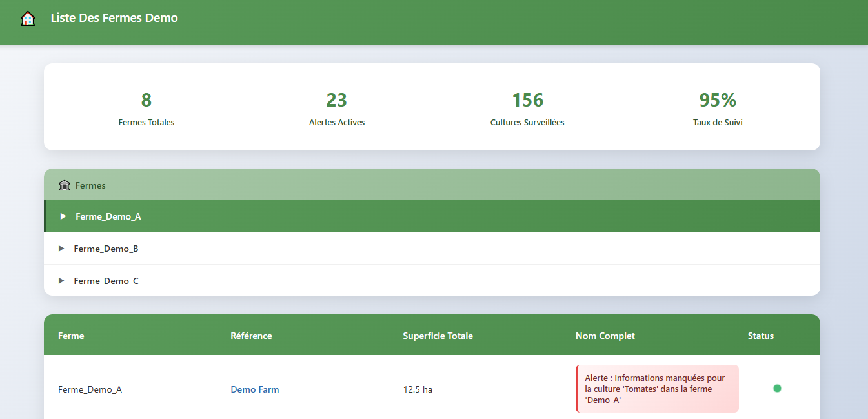Screen dimensions: 868x419
Task: Open the Demo Farm reference link
Action: coord(255,389)
